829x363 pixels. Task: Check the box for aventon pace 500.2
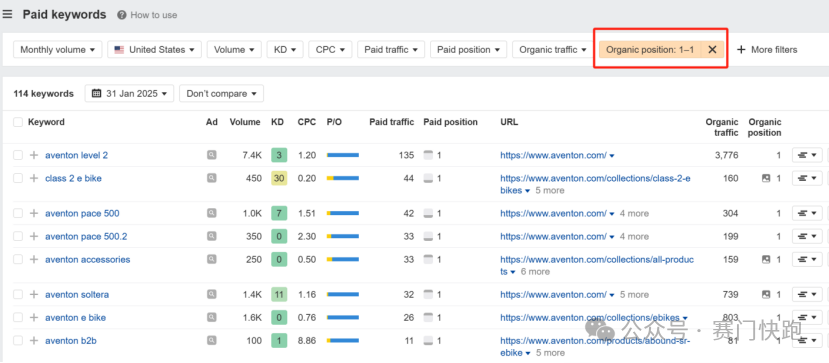(x=18, y=236)
